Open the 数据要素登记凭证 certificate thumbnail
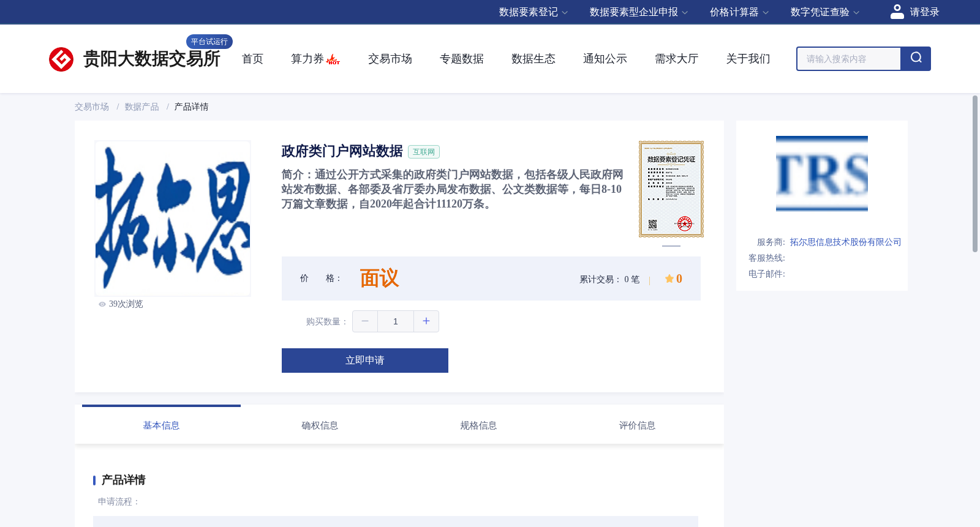Screen dimensions: 980x527 [x=671, y=189]
